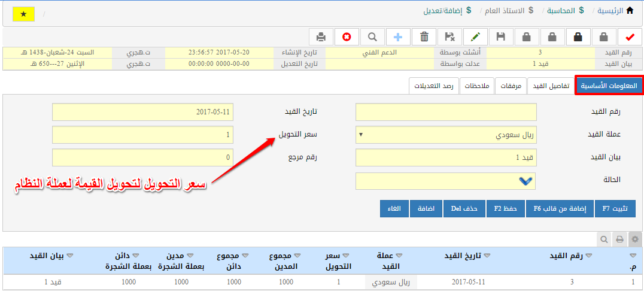
Task: Open the مرفقات attachments tab
Action: pos(511,86)
